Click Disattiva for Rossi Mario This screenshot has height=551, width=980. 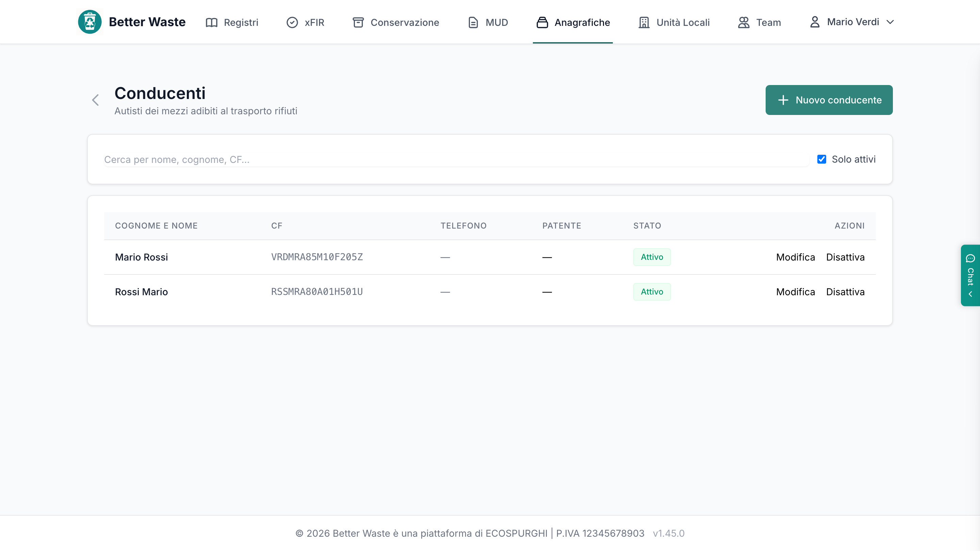pos(845,292)
